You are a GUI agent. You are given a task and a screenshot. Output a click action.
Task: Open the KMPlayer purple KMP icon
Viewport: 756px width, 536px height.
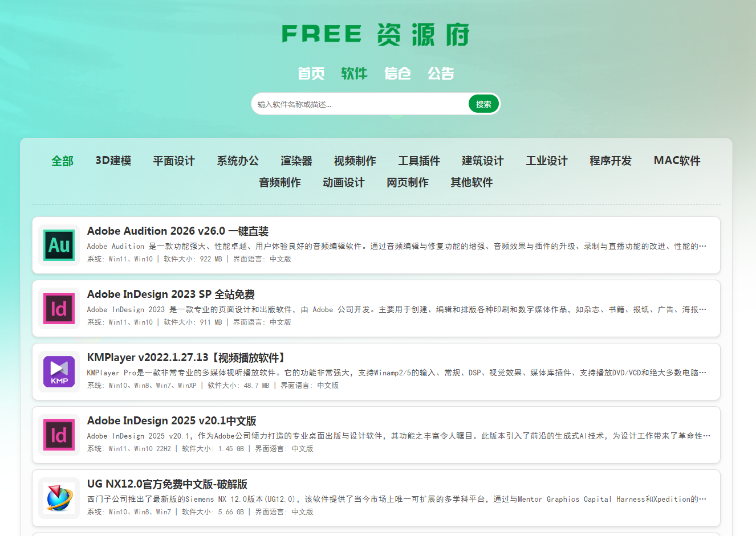pos(59,372)
